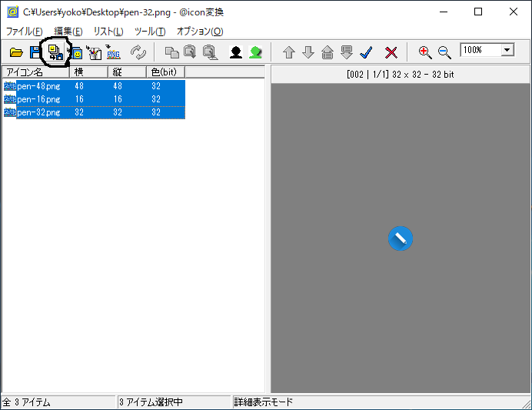Click the smiley face icon library button
This screenshot has height=410, width=532.
[76, 52]
